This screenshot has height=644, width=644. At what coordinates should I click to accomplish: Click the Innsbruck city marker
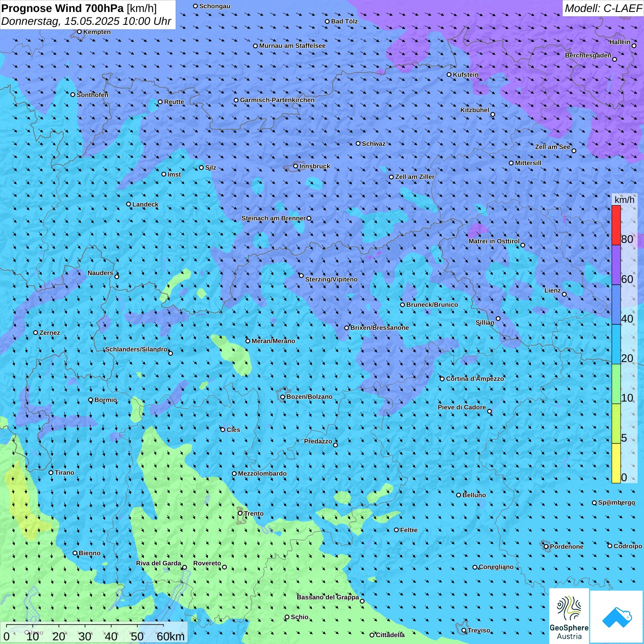(x=296, y=166)
